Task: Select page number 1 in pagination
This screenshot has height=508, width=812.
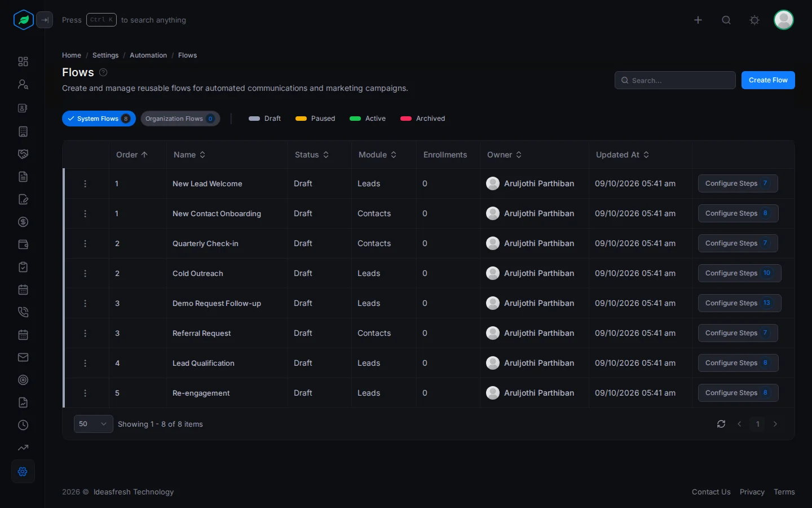Action: pyautogui.click(x=757, y=424)
